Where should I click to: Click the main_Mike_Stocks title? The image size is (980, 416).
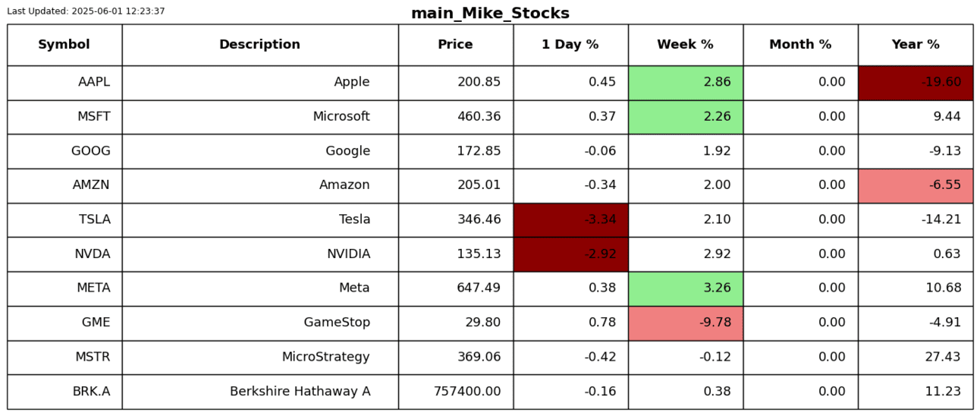tap(490, 14)
